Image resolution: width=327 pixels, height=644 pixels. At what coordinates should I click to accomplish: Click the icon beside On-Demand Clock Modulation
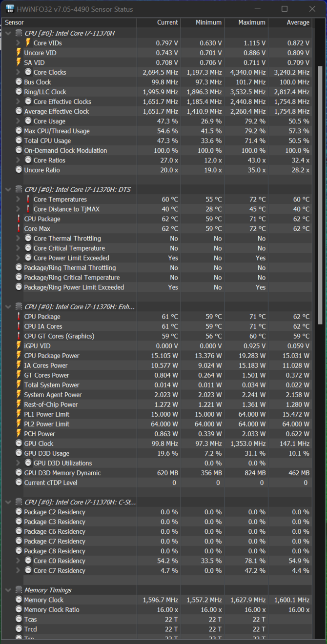pos(19,150)
